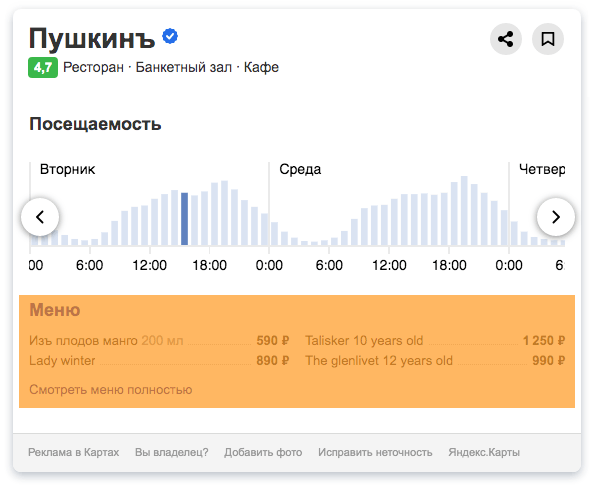Go to previous day in attendance chart
This screenshot has width=595, height=496.
[40, 217]
